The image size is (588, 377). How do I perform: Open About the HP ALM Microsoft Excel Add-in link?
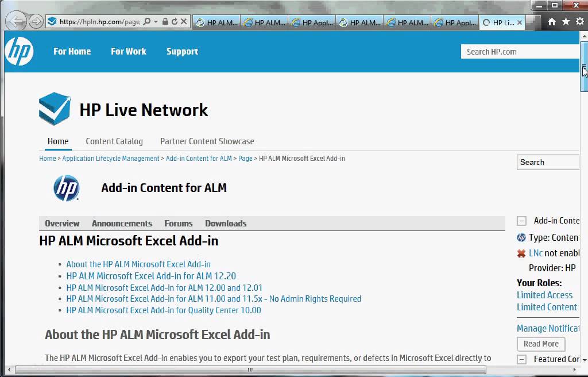[138, 264]
